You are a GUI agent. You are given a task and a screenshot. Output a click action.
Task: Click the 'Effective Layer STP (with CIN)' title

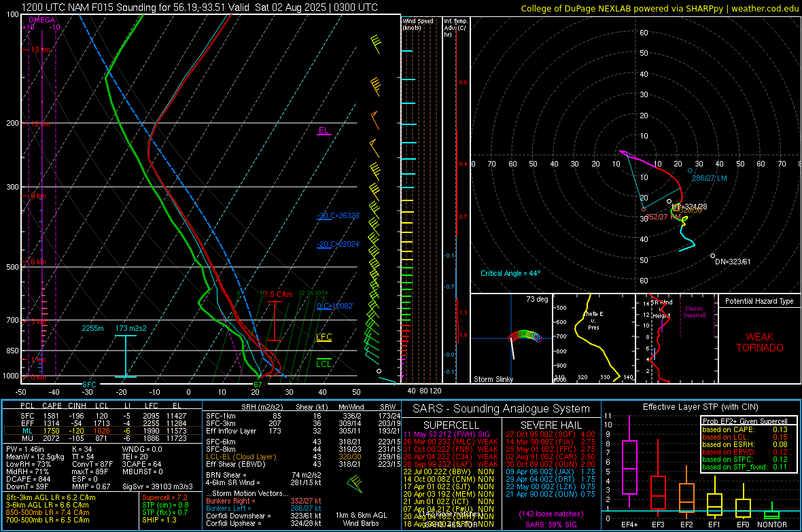(x=700, y=407)
